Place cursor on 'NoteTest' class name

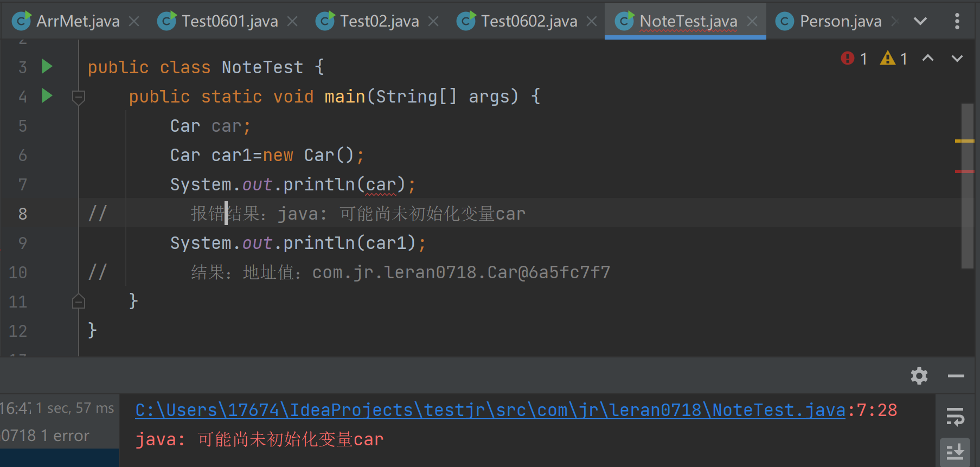pyautogui.click(x=262, y=67)
